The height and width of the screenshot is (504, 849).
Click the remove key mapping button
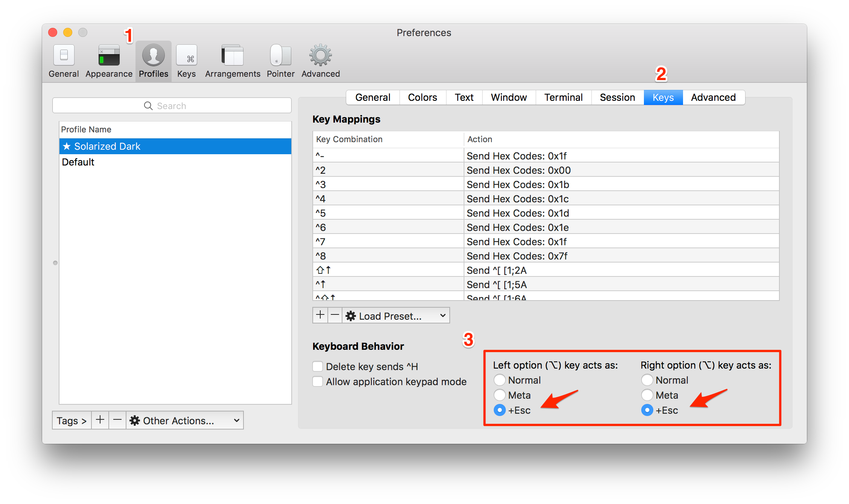(x=333, y=316)
